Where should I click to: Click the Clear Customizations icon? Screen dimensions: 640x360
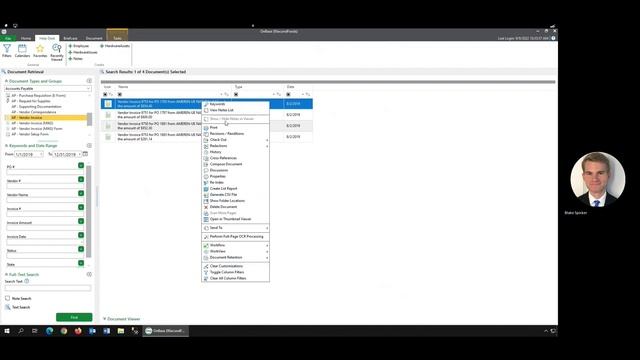click(206, 266)
